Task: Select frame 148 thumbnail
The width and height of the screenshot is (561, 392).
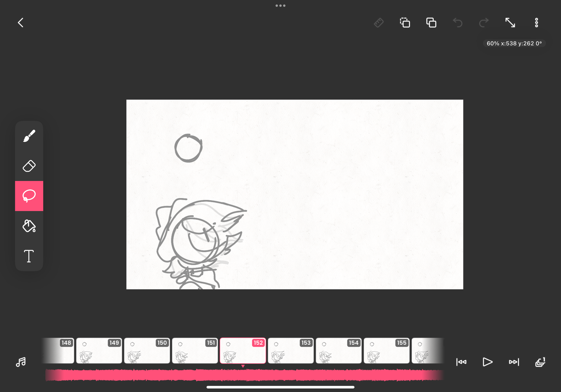Action: click(x=58, y=351)
